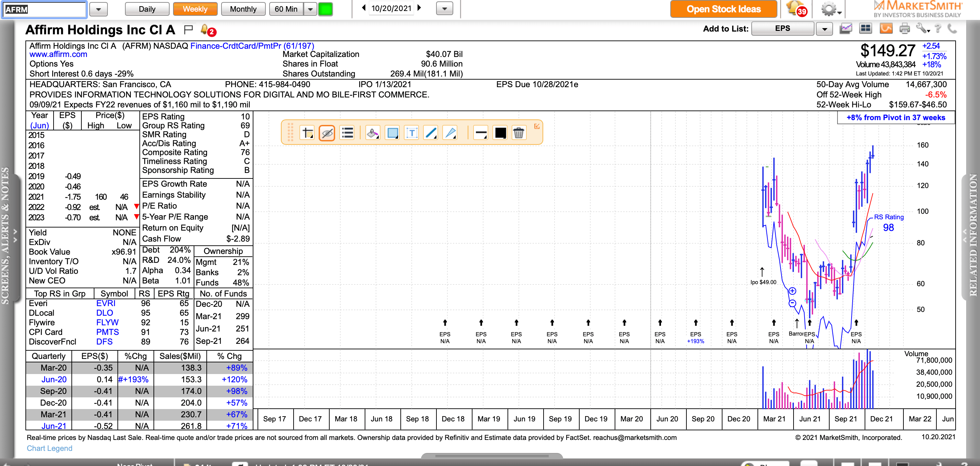This screenshot has width=980, height=466.
Task: Click the AFRM symbol input field
Action: pyautogui.click(x=44, y=10)
